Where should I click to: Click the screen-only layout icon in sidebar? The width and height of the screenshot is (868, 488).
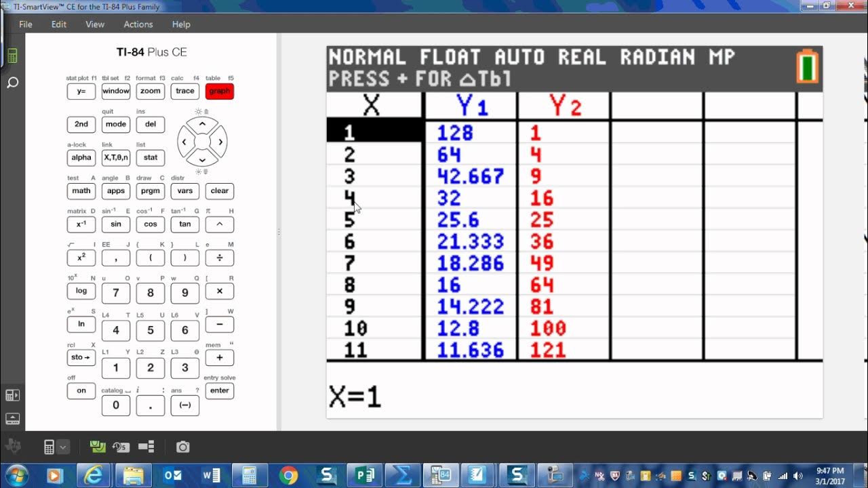12,418
